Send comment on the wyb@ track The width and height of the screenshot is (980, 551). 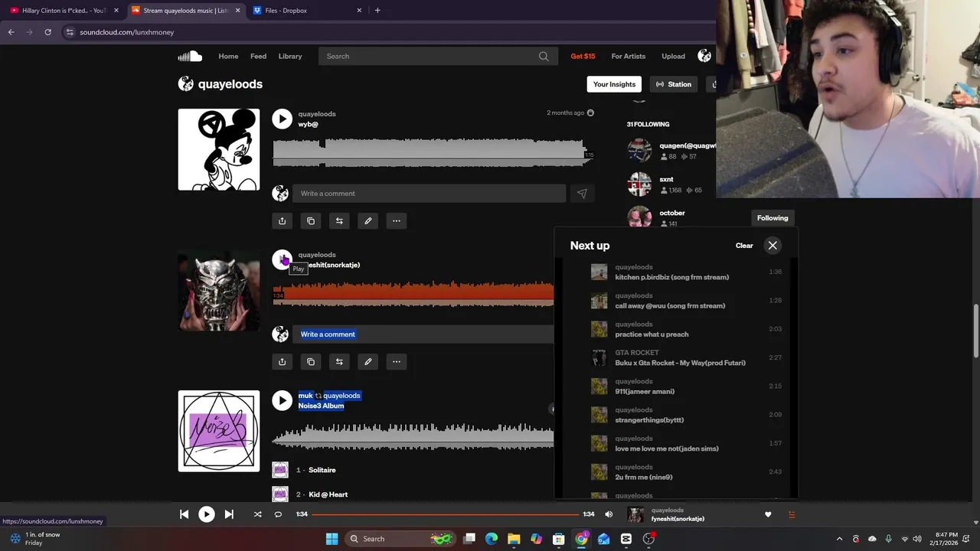point(582,194)
